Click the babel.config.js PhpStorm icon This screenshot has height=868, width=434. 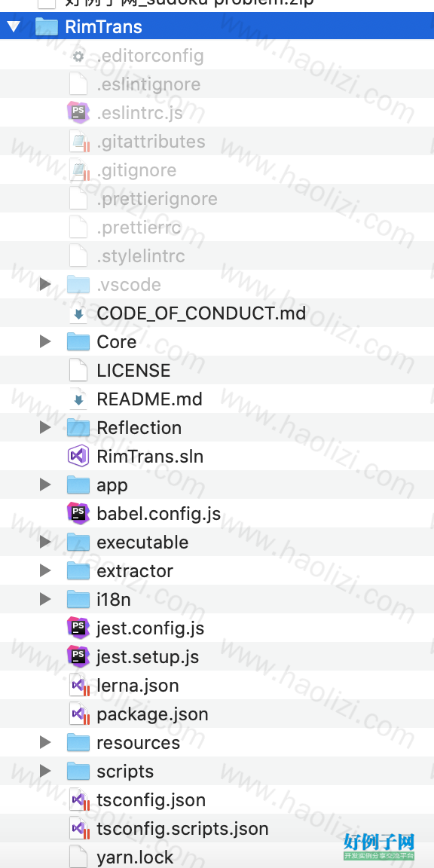(x=78, y=513)
